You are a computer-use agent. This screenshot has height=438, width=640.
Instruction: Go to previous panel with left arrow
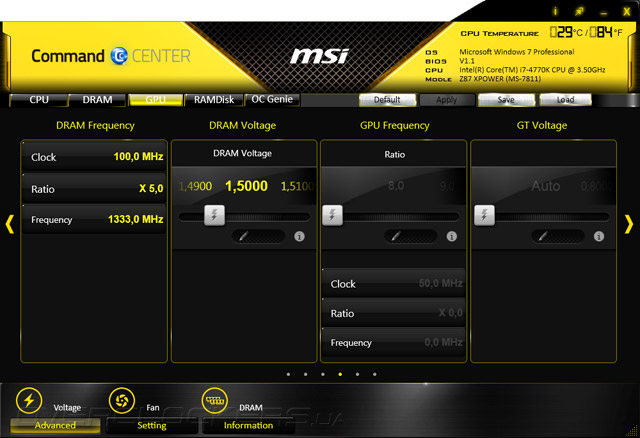[x=10, y=224]
